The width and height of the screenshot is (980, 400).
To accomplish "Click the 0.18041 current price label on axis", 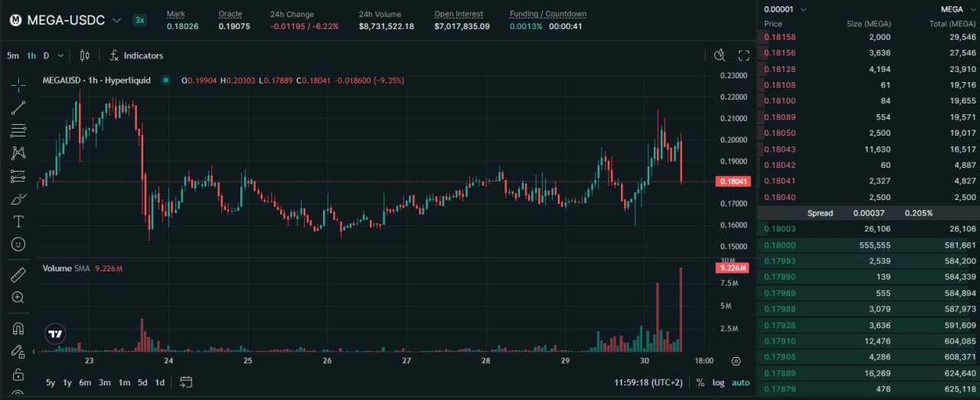I will coord(733,182).
